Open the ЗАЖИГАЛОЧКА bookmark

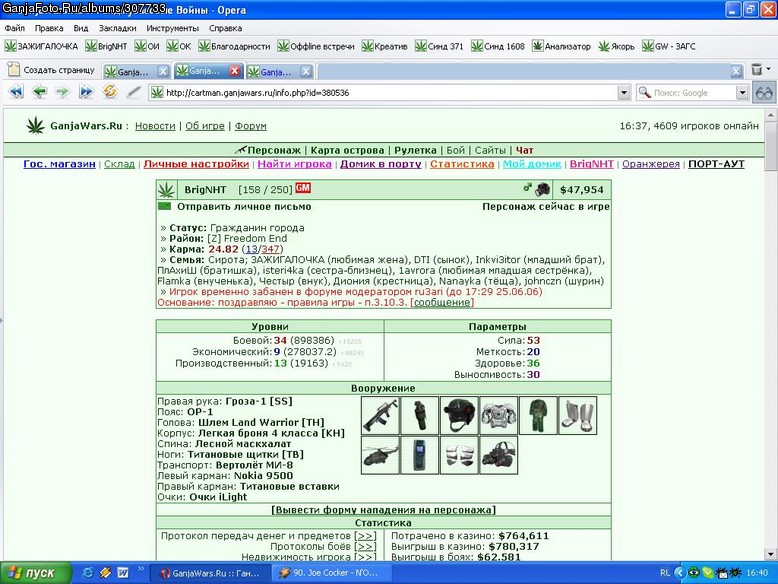(x=41, y=46)
